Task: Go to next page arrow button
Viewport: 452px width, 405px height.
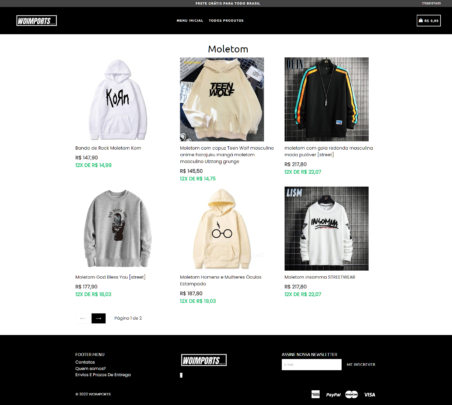Action: pos(99,318)
